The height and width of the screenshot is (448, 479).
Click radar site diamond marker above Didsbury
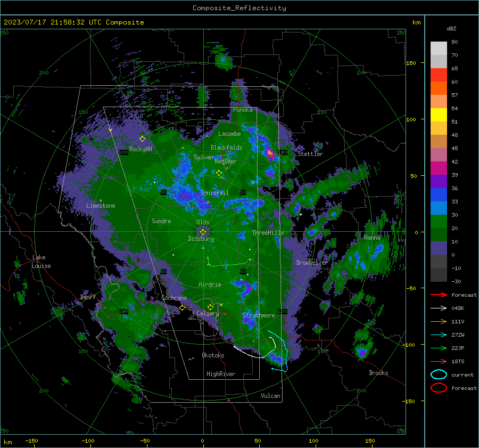[203, 232]
